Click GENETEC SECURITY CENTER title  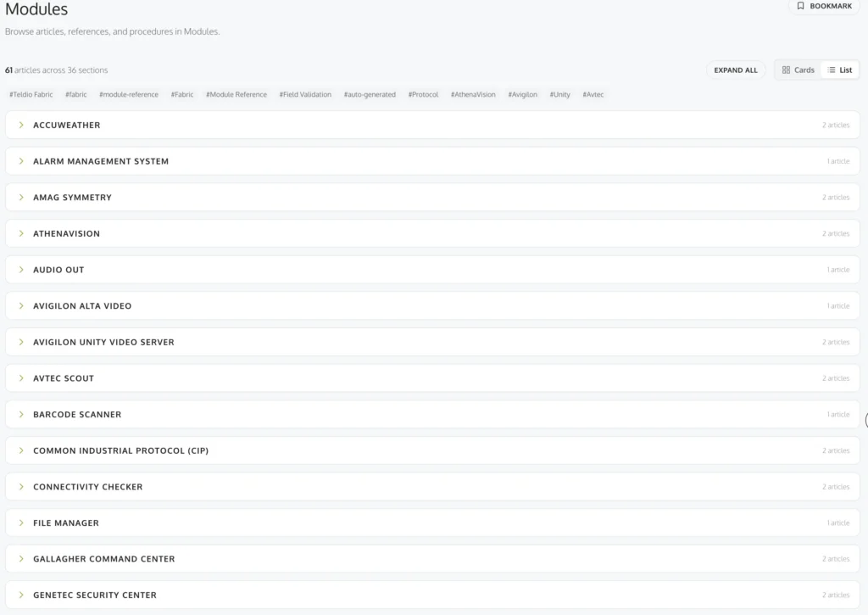[x=95, y=595]
